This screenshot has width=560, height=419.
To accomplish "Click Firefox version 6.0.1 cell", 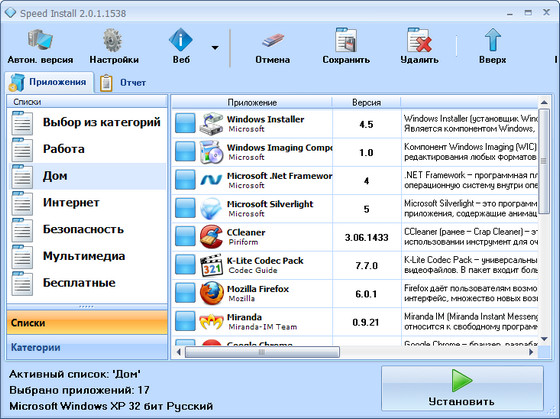I will pyautogui.click(x=366, y=294).
